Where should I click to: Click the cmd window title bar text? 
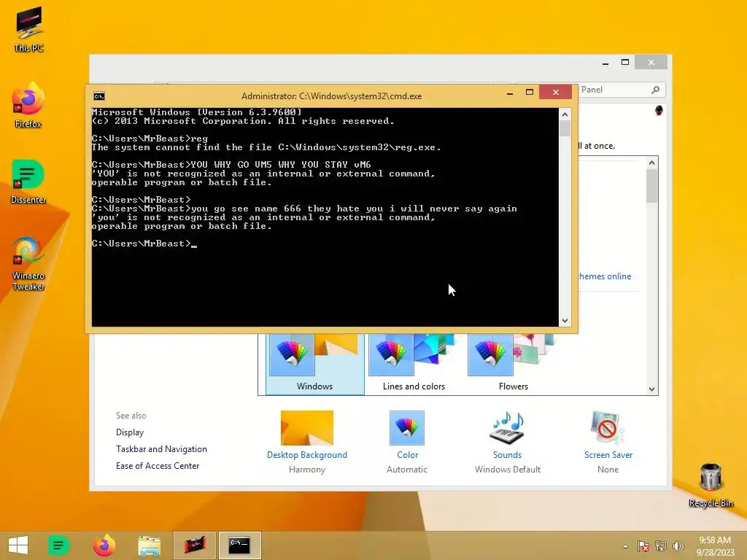pyautogui.click(x=332, y=96)
